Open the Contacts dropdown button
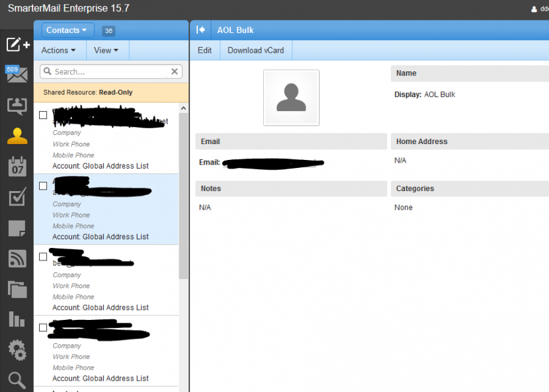 66,30
